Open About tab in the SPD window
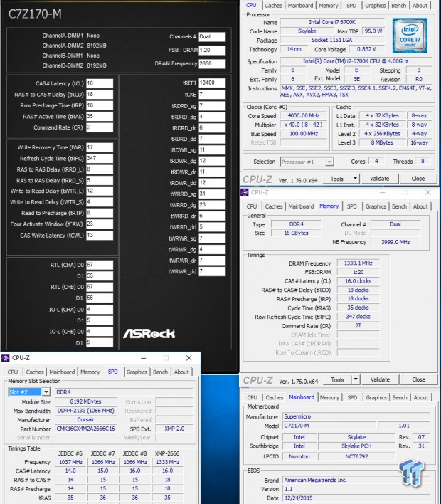This screenshot has height=504, width=441. [x=181, y=372]
